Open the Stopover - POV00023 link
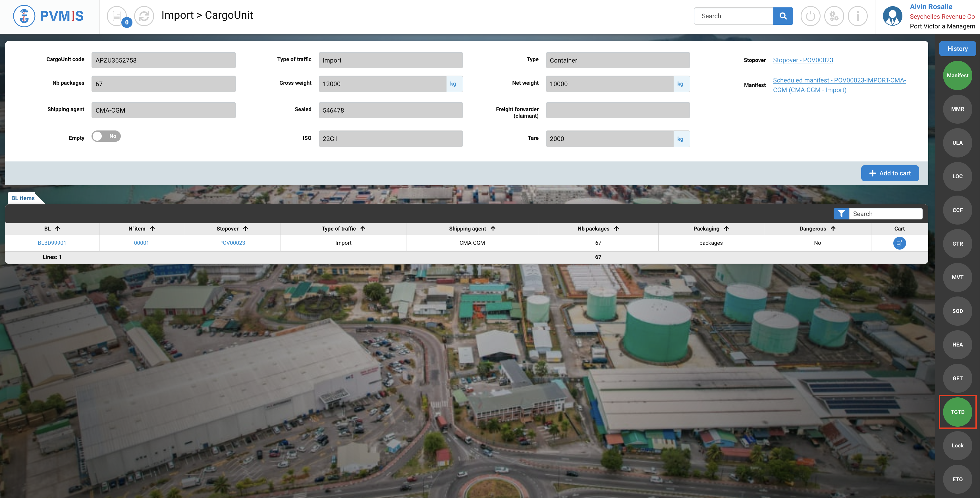This screenshot has width=980, height=498. (803, 60)
